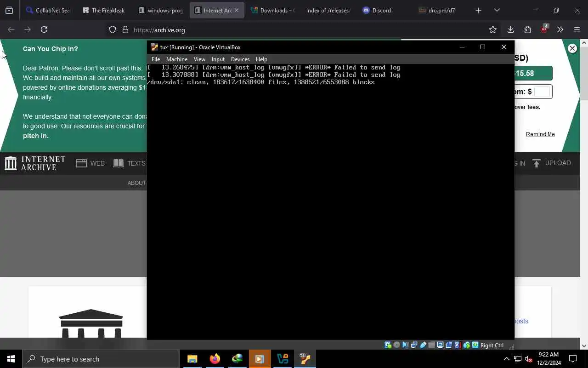
Task: Open the USB devices indicator in VirtualBox
Action: click(x=423, y=345)
